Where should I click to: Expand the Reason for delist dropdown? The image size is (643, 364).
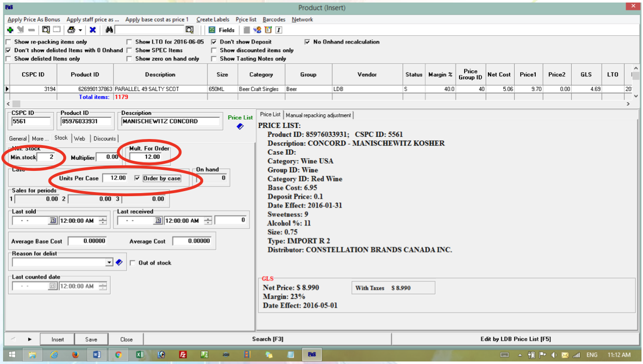pos(109,262)
